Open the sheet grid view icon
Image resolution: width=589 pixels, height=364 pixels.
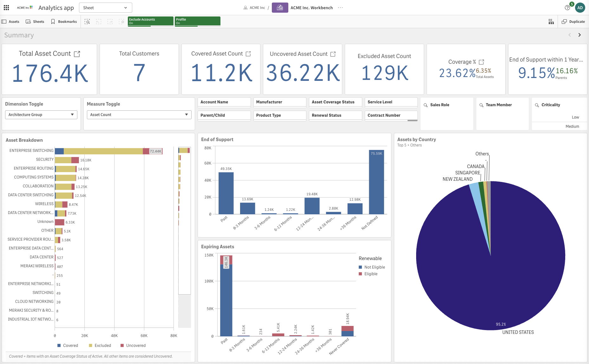[x=551, y=22]
